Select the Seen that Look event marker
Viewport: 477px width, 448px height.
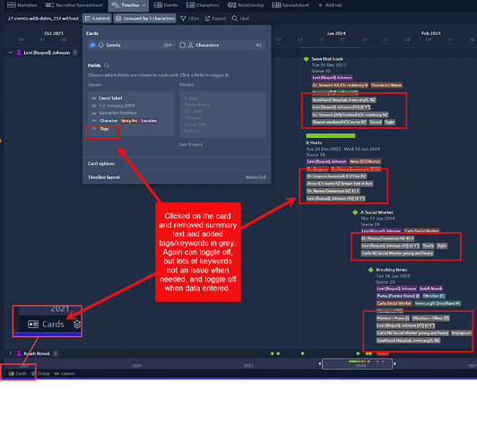(x=306, y=59)
